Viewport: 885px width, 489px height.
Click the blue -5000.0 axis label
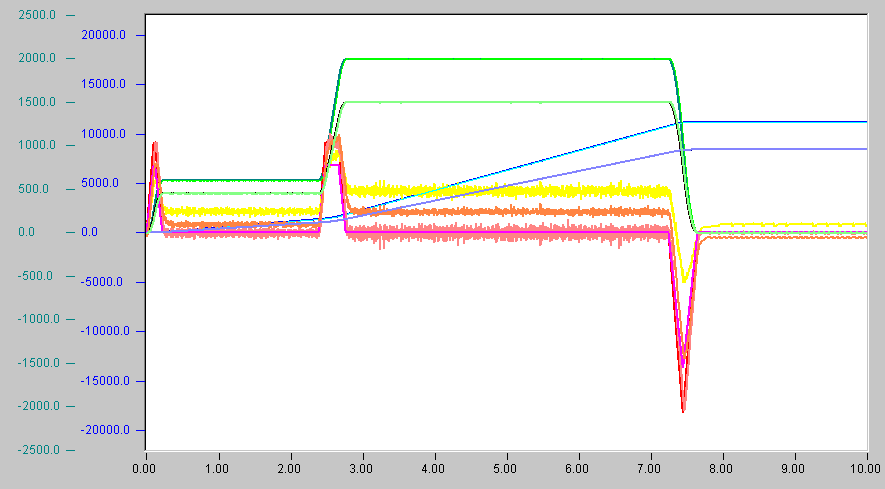point(104,282)
